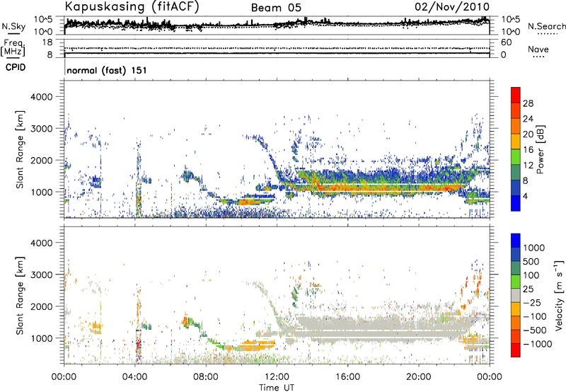This screenshot has width=566, height=392.
Task: Select the "12:00" time tick label
Action: point(277,377)
